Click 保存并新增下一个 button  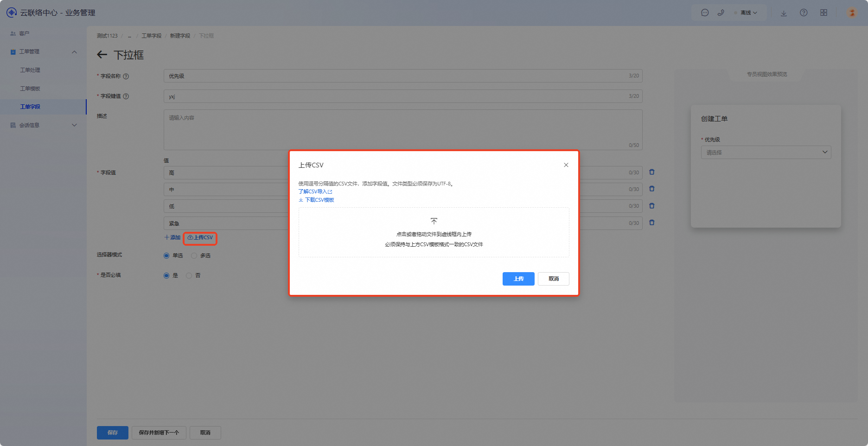point(159,433)
